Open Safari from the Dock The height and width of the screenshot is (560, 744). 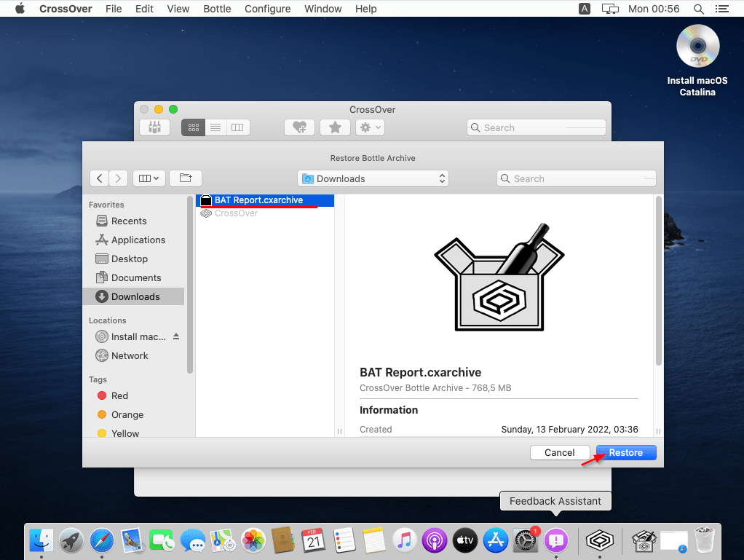click(x=101, y=540)
